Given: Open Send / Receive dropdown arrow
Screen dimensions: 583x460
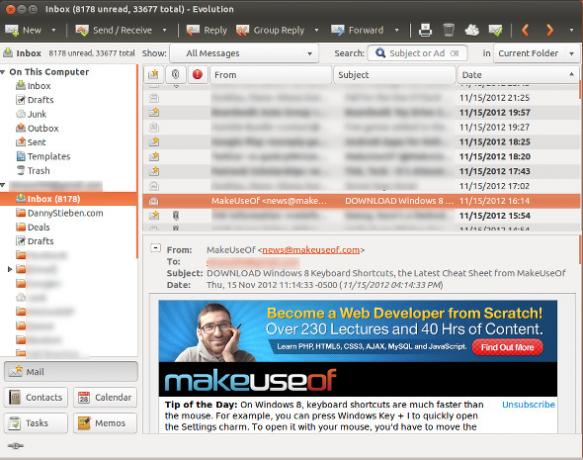Looking at the screenshot, I should pos(164,30).
